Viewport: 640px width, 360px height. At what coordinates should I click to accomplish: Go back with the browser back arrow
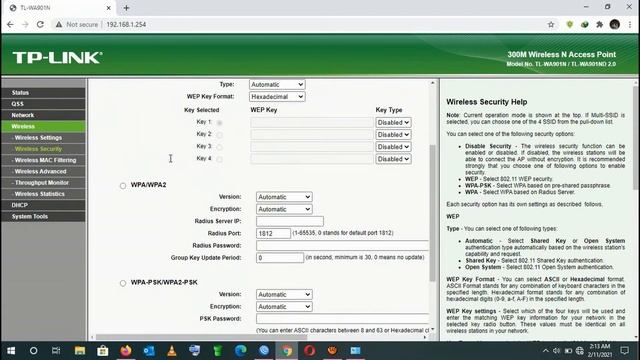click(10, 24)
